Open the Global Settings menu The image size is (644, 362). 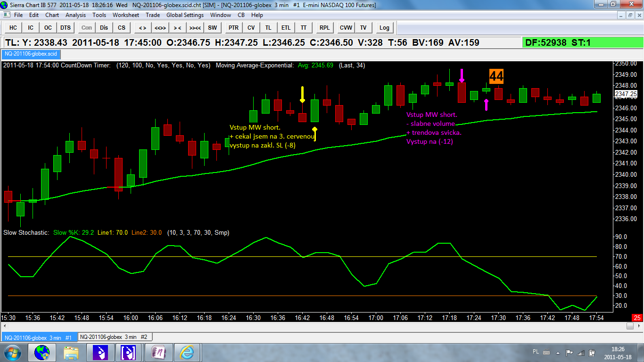click(185, 15)
